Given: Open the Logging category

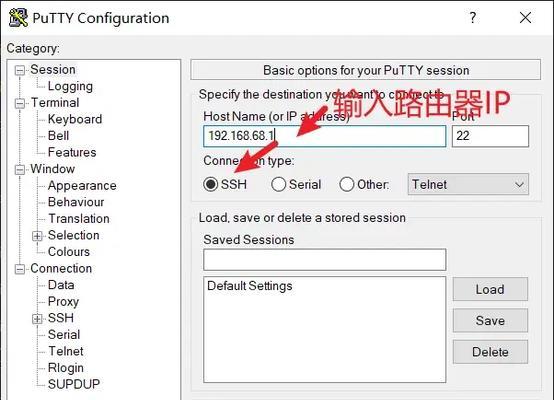Looking at the screenshot, I should tap(70, 86).
